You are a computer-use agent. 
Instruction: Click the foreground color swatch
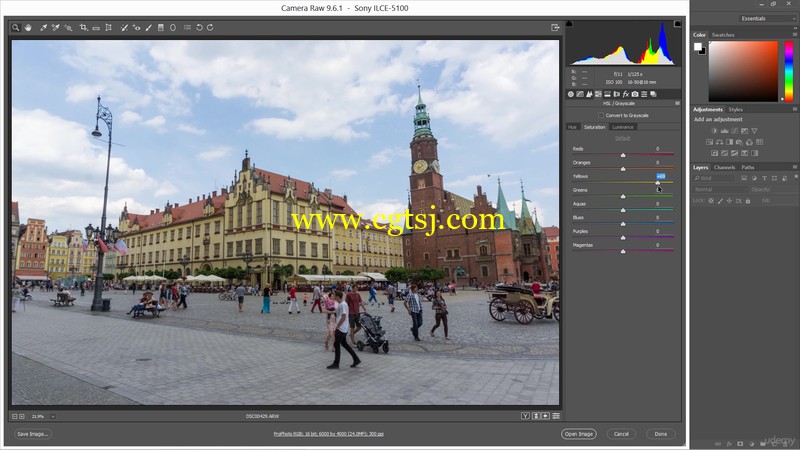coord(697,46)
